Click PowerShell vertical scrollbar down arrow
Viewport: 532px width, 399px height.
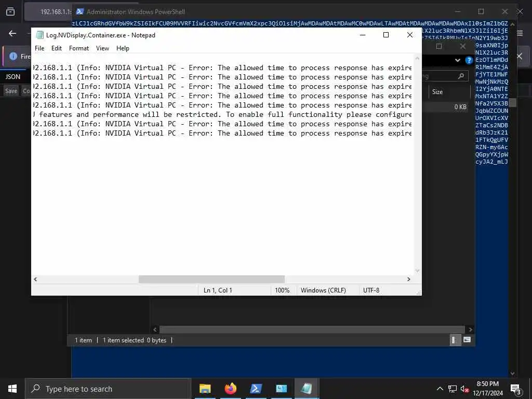(512, 374)
